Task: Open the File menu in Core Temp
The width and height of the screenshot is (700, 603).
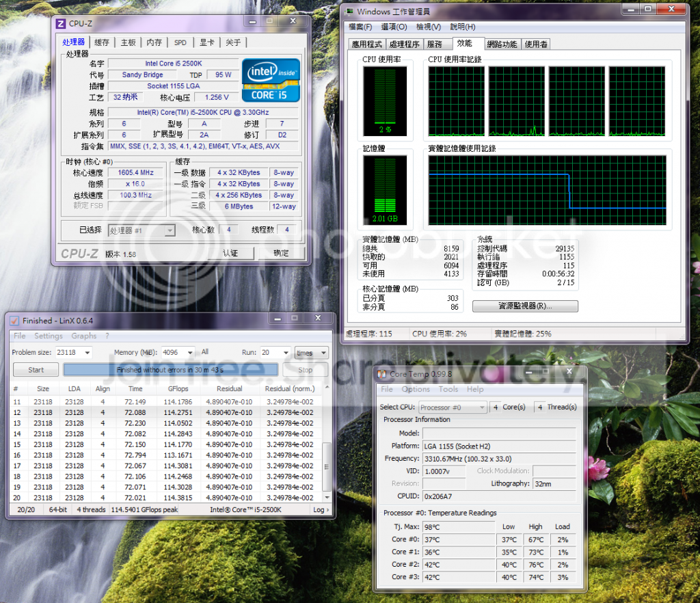Action: pos(387,389)
